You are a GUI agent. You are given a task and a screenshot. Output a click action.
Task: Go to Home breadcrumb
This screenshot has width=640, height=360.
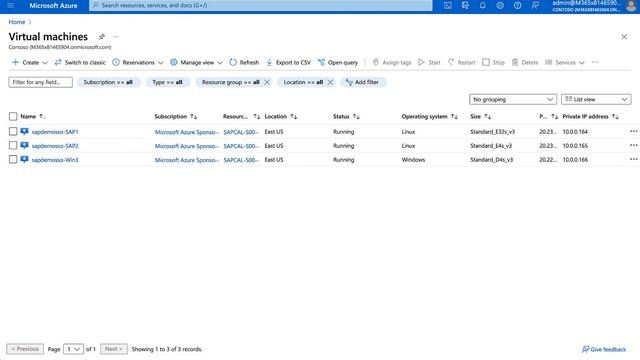pyautogui.click(x=17, y=22)
